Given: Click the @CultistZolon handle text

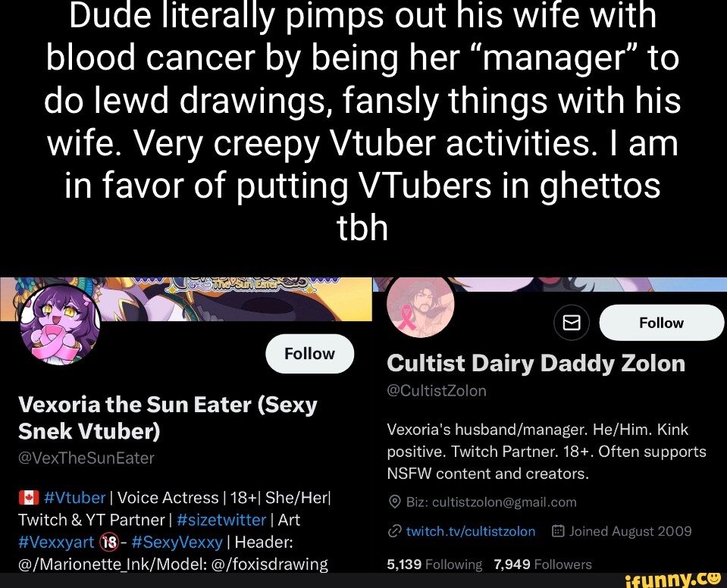Looking at the screenshot, I should coord(437,390).
